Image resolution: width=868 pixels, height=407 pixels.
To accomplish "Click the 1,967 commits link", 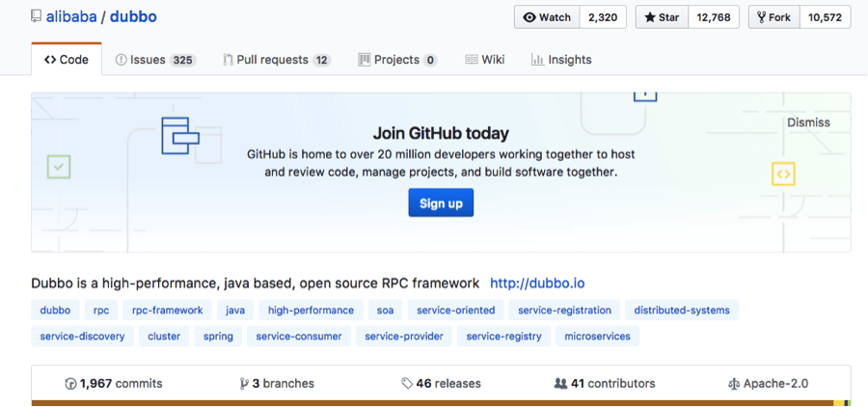I will pos(114,383).
